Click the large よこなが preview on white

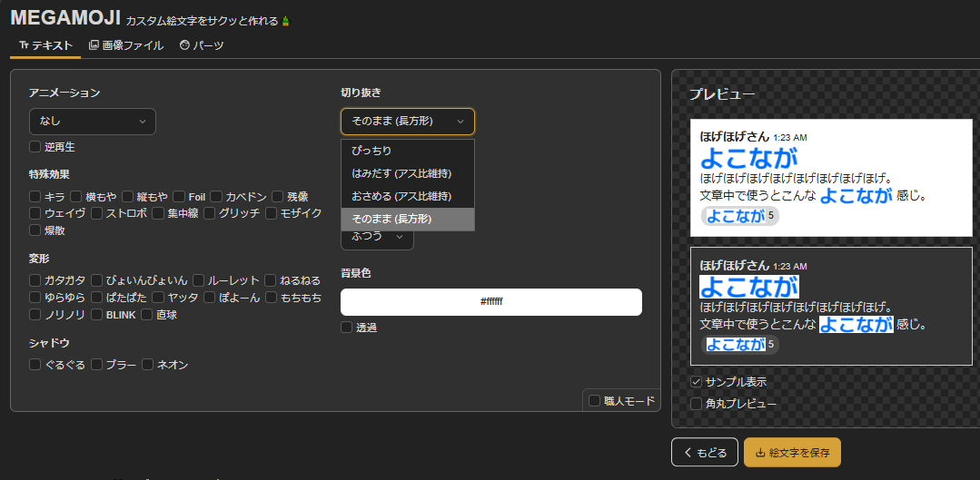(749, 158)
